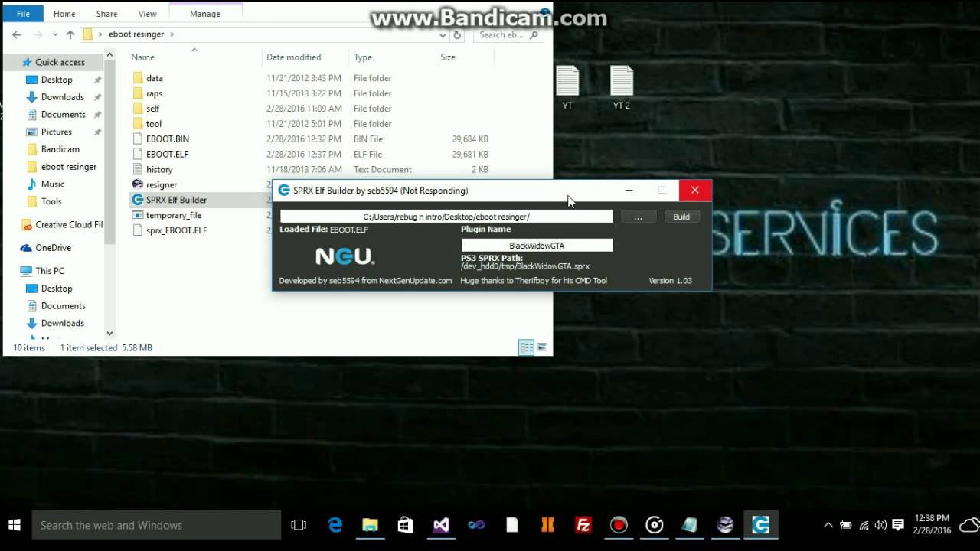Click the Search eboot resinger box

(509, 35)
